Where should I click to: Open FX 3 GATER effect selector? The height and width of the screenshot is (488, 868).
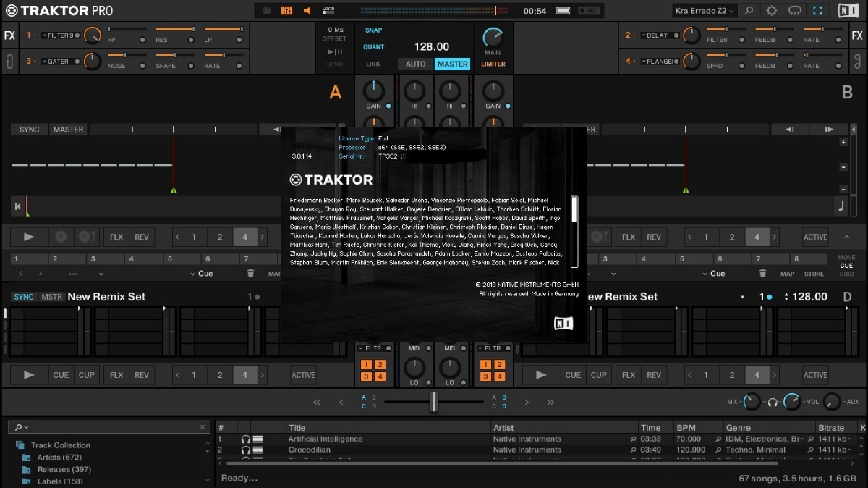59,62
